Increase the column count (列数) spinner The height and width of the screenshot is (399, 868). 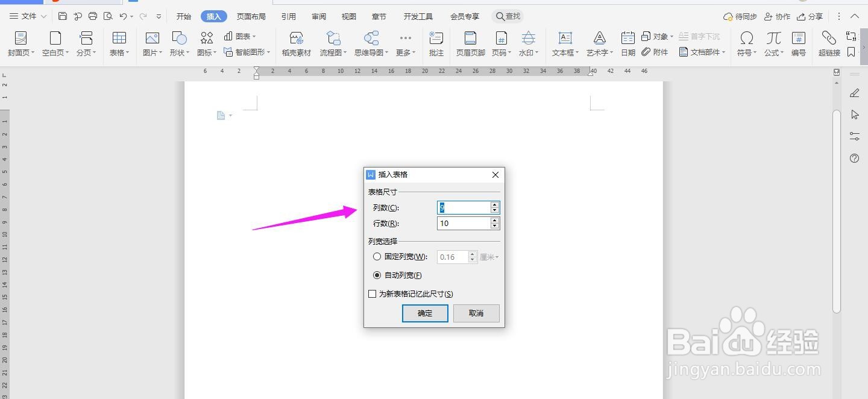tap(495, 204)
